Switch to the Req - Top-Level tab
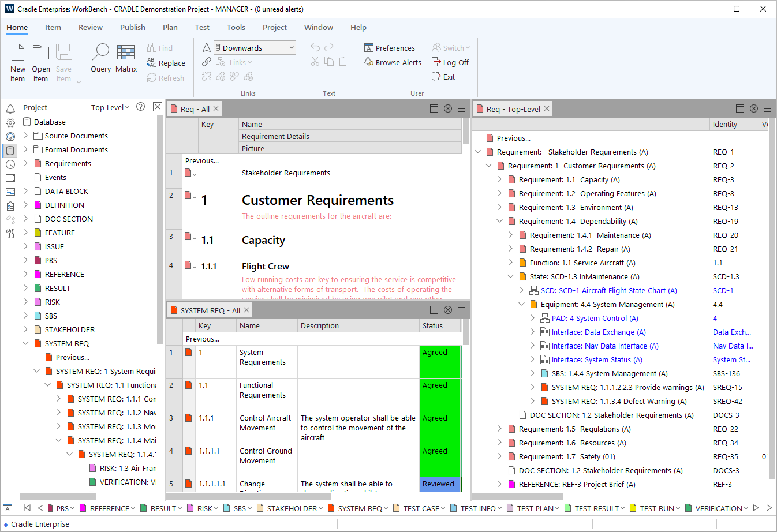The image size is (777, 532). [x=513, y=109]
